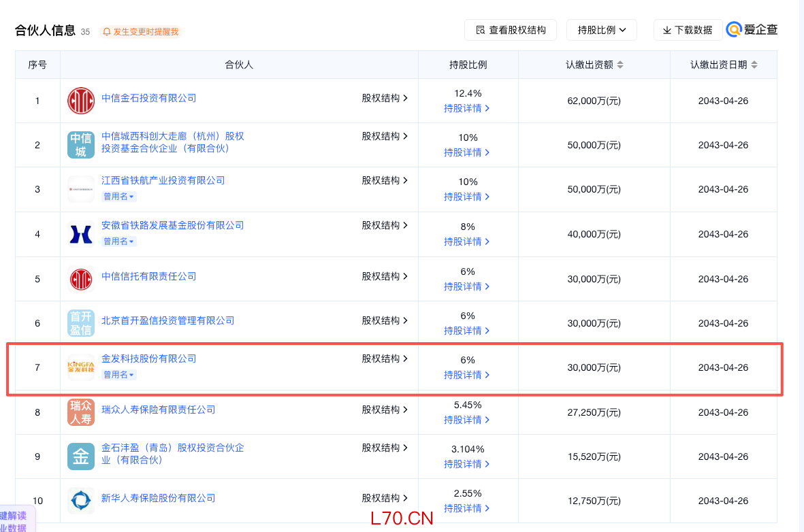The width and height of the screenshot is (804, 532).
Task: Click the blue logo of 安徽省铁路发展基金
Action: point(81,234)
